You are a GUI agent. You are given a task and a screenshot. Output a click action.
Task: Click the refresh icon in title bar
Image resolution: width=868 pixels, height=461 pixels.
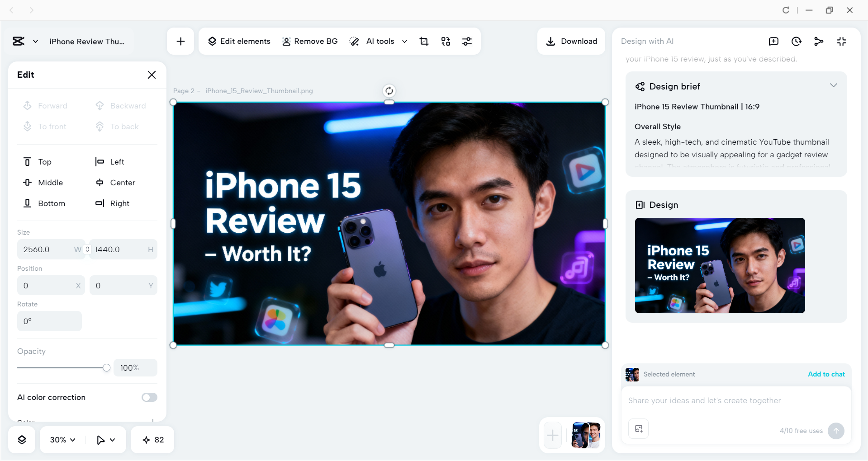pos(786,10)
